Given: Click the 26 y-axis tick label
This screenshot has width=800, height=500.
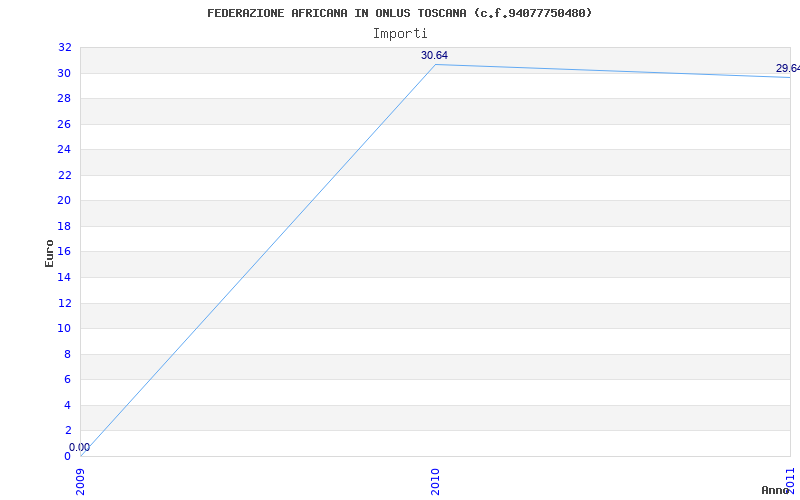Looking at the screenshot, I should coord(65,124).
